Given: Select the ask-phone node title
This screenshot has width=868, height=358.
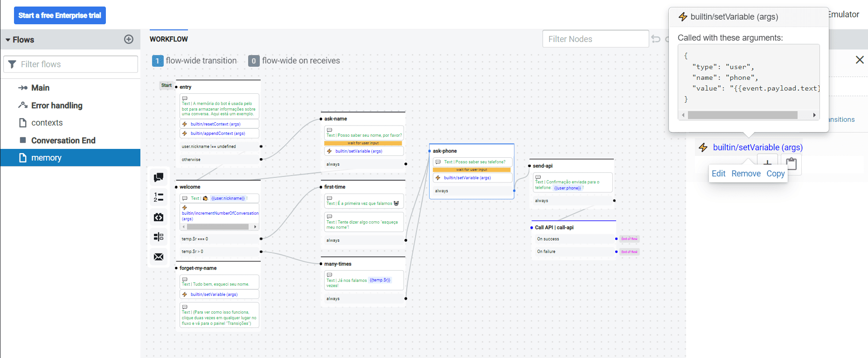Looking at the screenshot, I should [444, 151].
